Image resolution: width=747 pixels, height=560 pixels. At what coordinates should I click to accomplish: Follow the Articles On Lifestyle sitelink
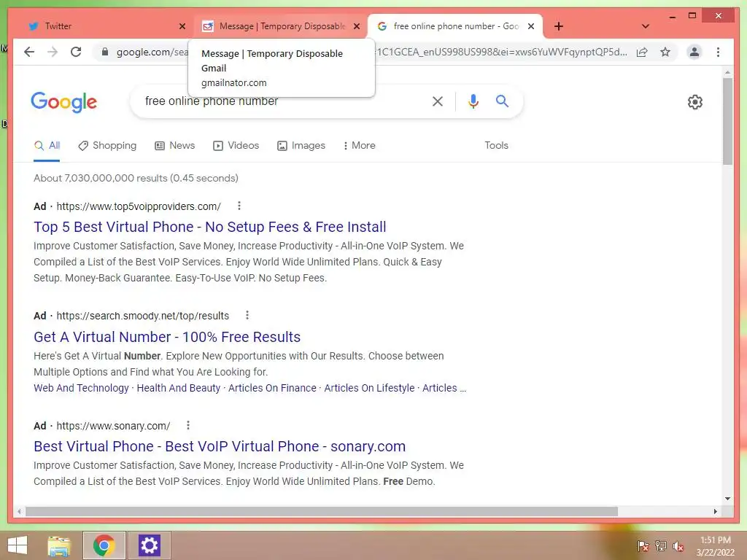369,388
